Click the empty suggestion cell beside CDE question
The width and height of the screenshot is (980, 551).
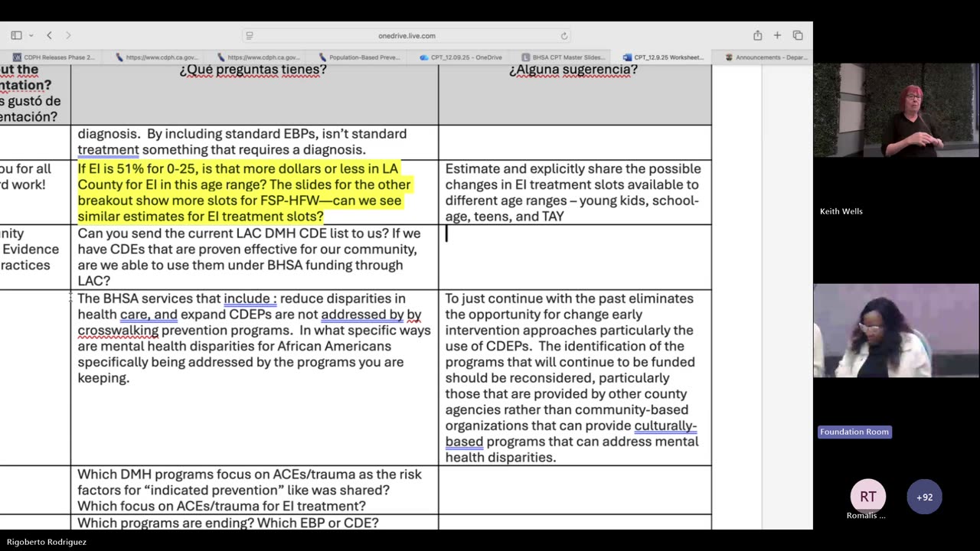tap(575, 257)
